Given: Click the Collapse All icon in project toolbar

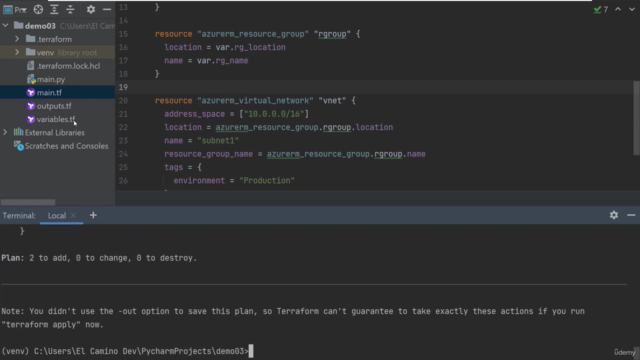Looking at the screenshot, I should coord(70,9).
